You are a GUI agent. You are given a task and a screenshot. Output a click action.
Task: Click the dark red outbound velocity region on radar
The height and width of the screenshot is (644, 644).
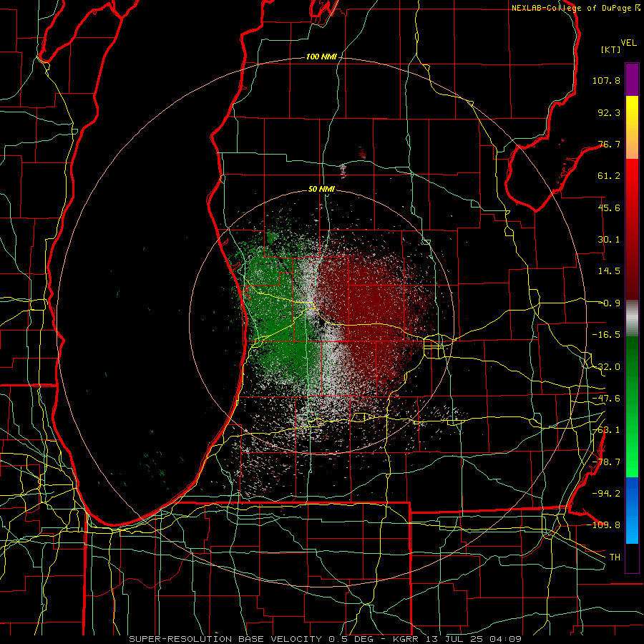[370, 312]
